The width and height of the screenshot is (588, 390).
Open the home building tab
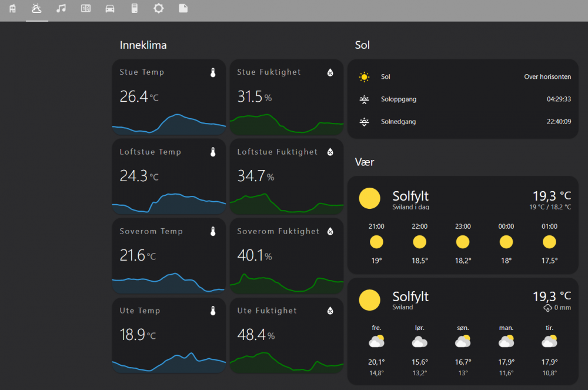tap(12, 8)
